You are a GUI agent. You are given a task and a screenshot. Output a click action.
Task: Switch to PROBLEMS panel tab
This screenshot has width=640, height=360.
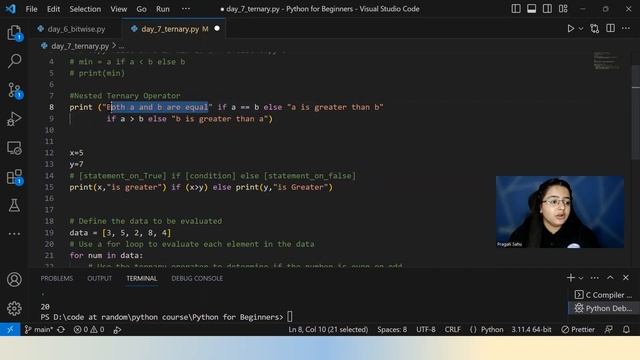[x=57, y=278]
